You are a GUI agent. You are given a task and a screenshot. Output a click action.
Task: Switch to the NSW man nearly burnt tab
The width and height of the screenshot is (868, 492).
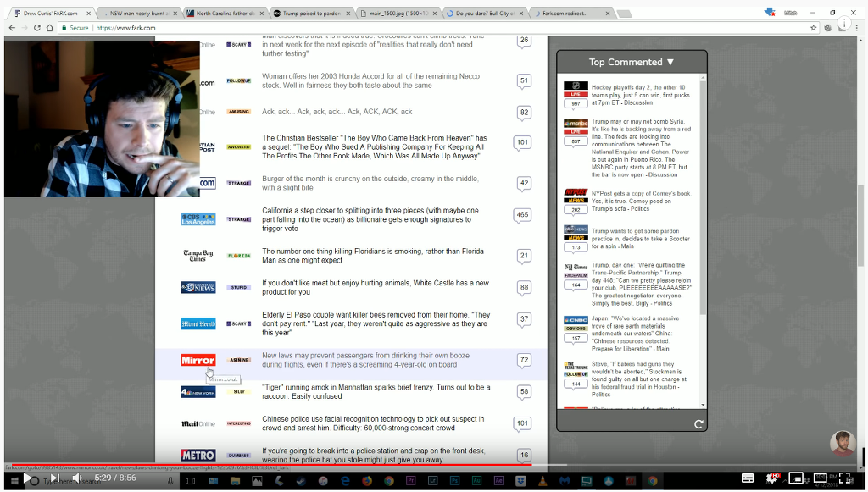pyautogui.click(x=139, y=14)
